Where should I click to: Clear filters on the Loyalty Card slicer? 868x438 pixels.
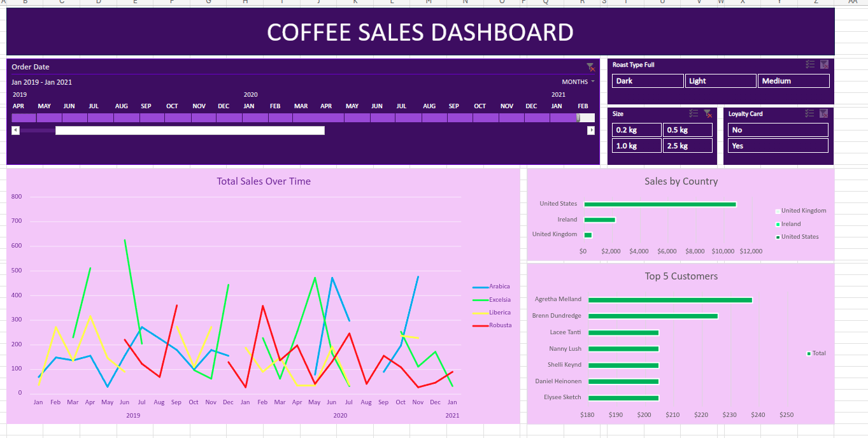tap(823, 113)
